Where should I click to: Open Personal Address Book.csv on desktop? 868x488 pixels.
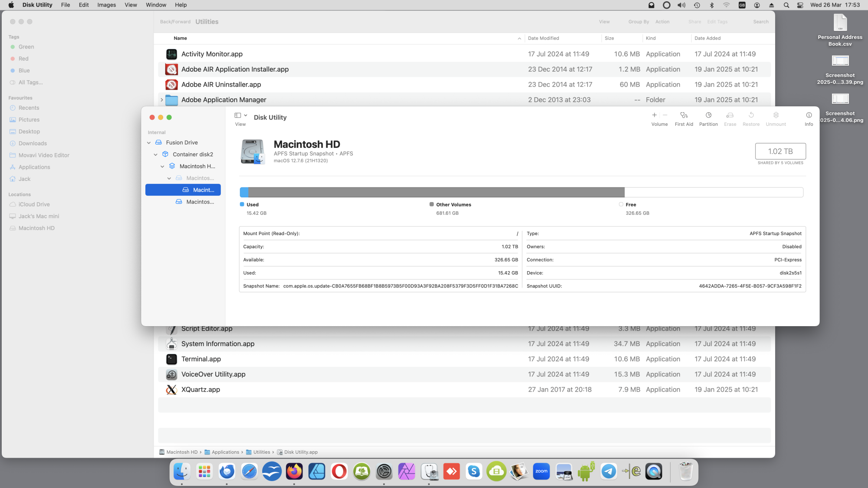pyautogui.click(x=840, y=30)
